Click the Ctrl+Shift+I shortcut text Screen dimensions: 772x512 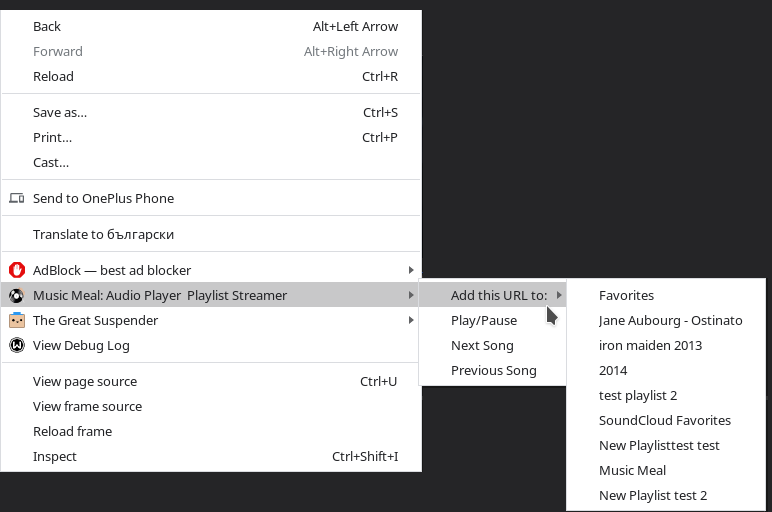point(365,456)
